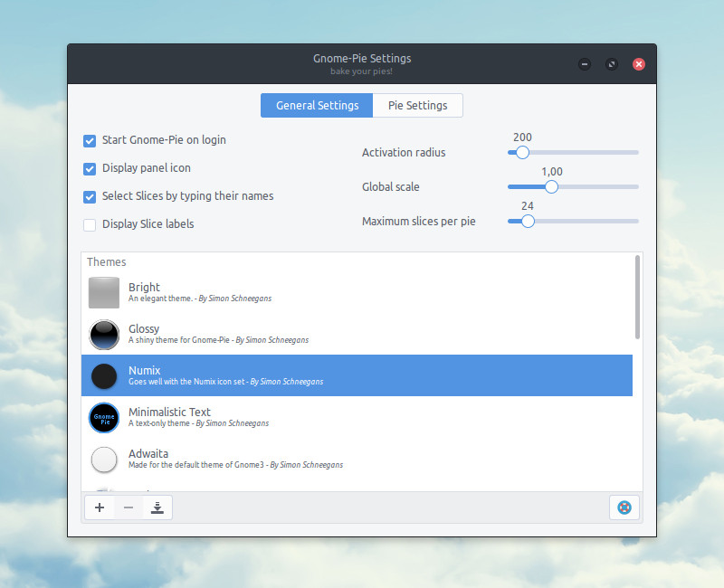Click the Activation radius value 200

[522, 138]
